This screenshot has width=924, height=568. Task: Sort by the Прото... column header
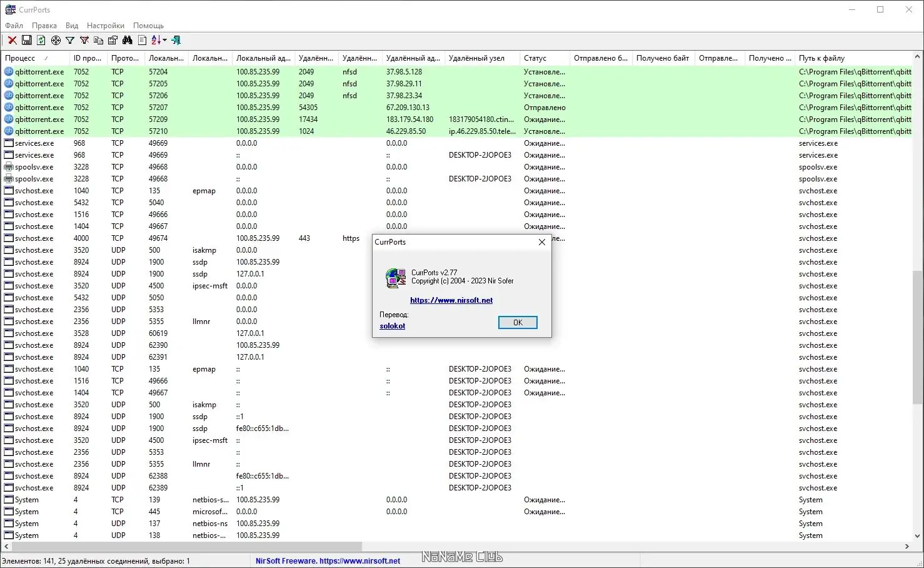click(126, 58)
